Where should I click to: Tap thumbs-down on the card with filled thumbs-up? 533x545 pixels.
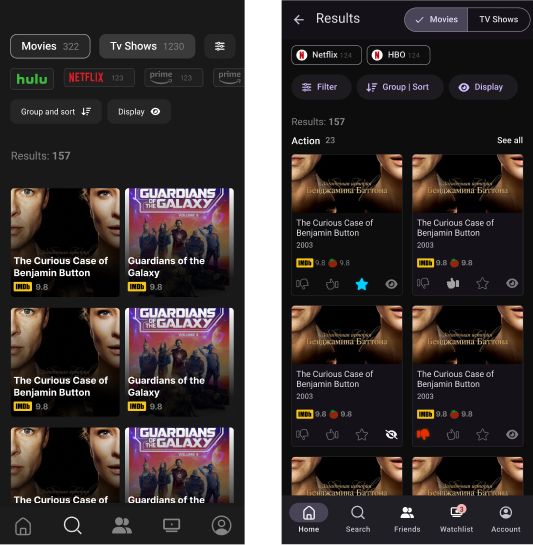423,284
